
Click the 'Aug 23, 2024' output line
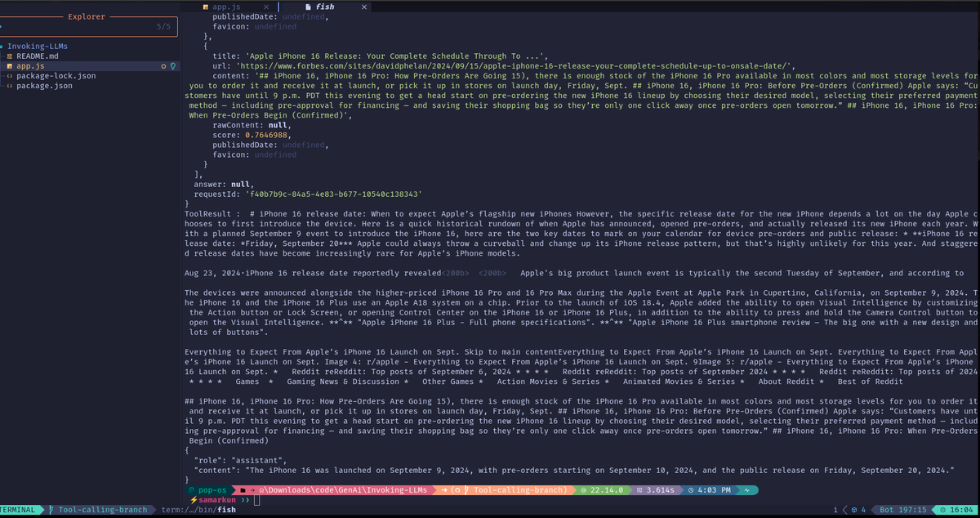pyautogui.click(x=574, y=272)
